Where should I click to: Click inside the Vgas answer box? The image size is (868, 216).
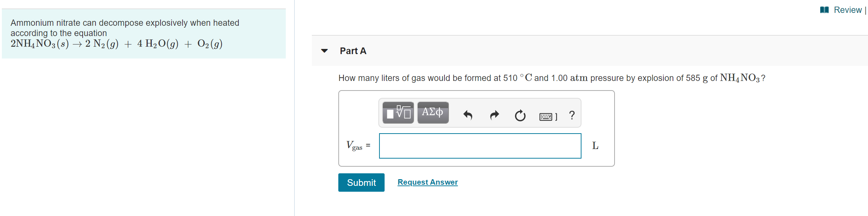click(480, 146)
